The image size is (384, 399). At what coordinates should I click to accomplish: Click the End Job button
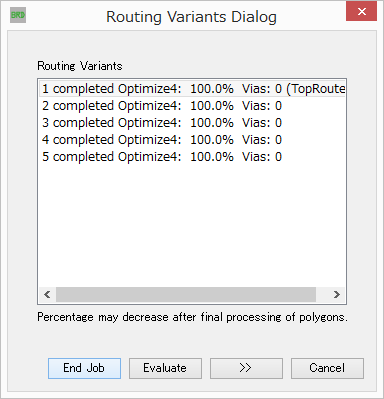pyautogui.click(x=84, y=368)
